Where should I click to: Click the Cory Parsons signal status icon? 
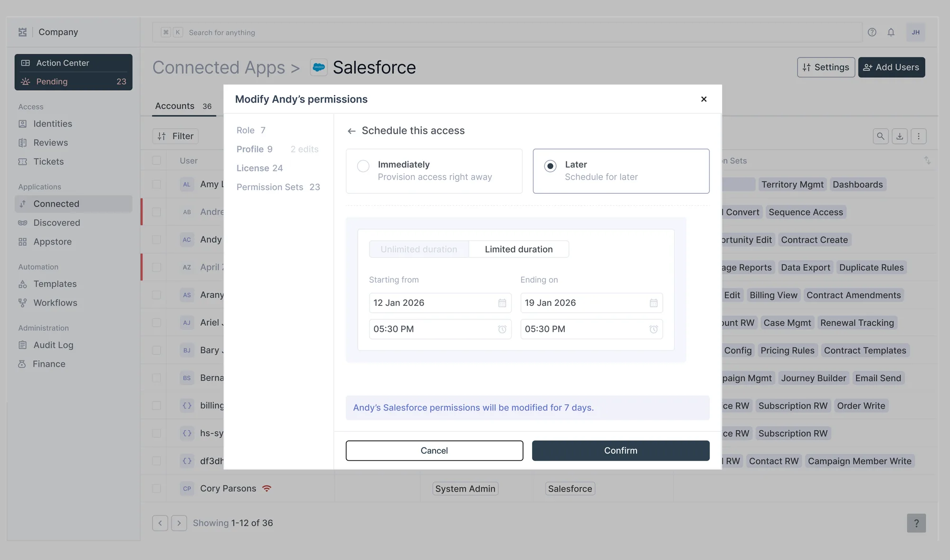click(x=267, y=488)
